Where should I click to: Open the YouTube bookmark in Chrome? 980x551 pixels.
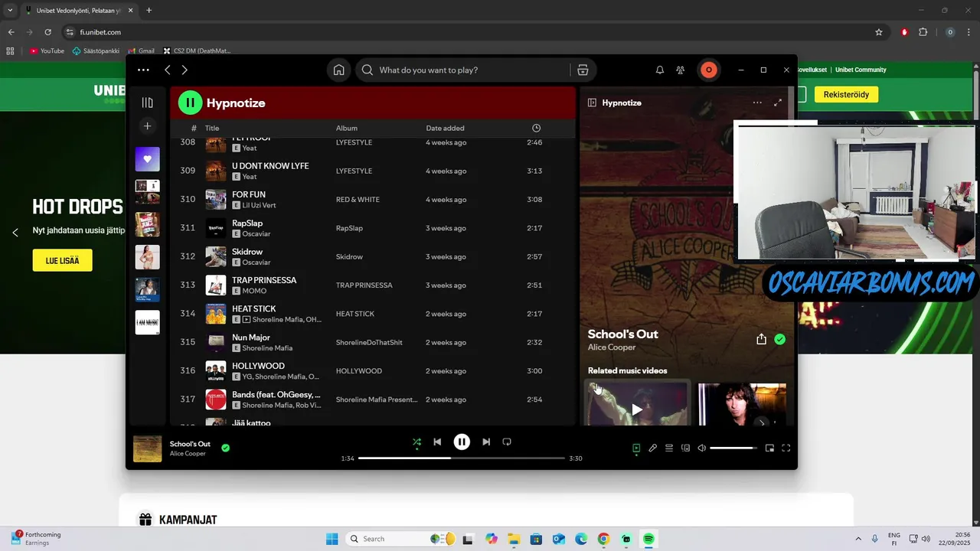pos(47,51)
